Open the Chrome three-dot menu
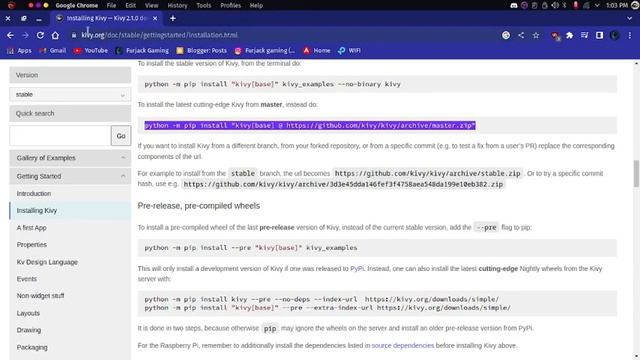Image resolution: width=640 pixels, height=360 pixels. (630, 36)
